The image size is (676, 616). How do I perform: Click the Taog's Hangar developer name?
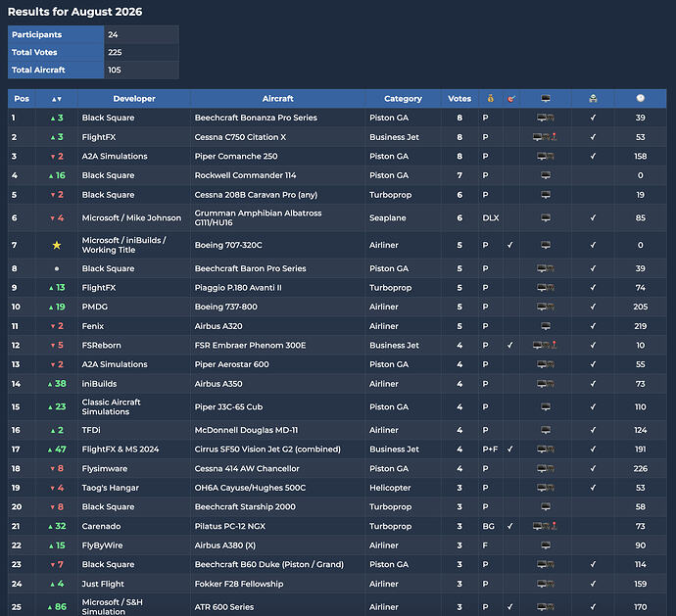(111, 488)
